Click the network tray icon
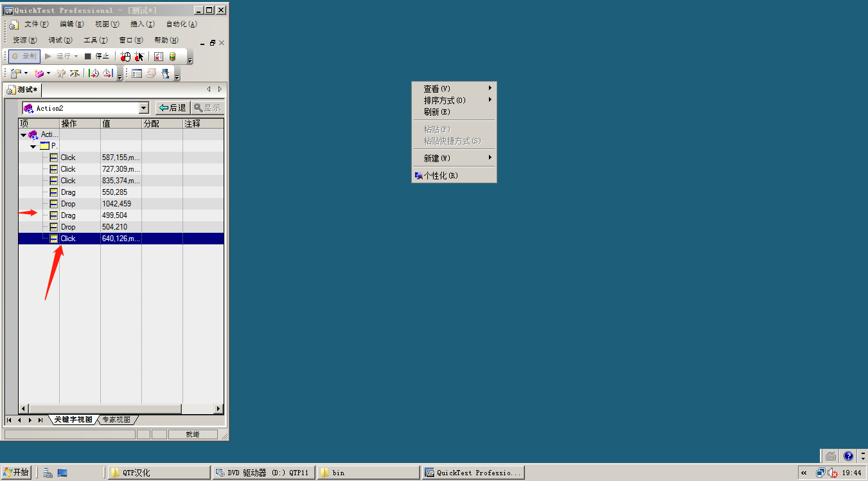The width and height of the screenshot is (868, 481). pyautogui.click(x=820, y=473)
